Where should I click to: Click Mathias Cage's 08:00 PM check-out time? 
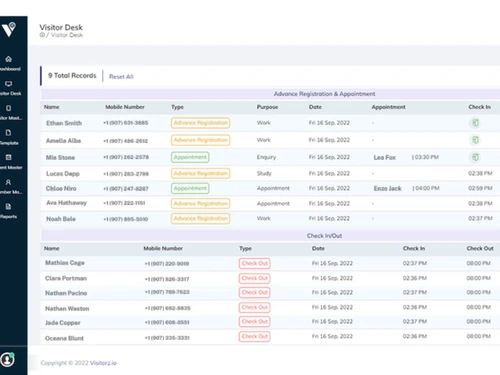pos(479,263)
